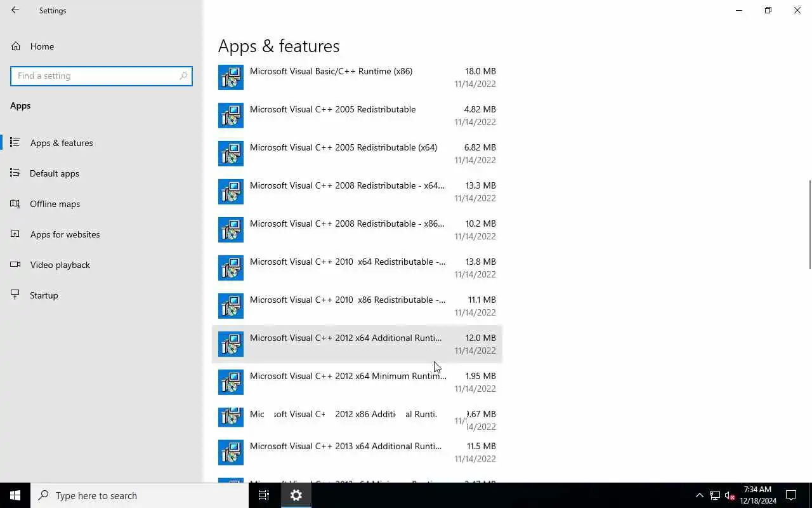The width and height of the screenshot is (812, 508).
Task: Open Apps for websites settings
Action: [x=101, y=234]
